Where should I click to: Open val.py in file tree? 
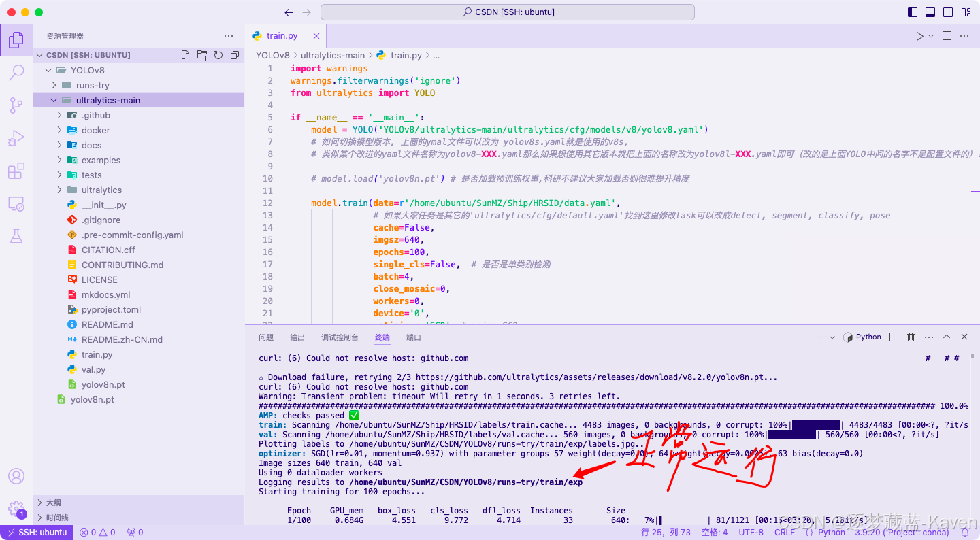[x=93, y=369]
